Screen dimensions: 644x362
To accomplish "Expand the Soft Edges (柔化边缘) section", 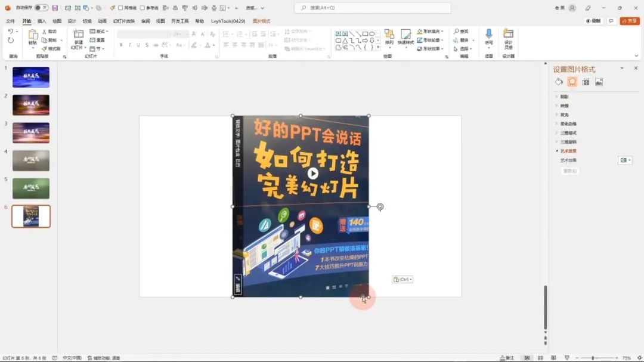I will click(x=568, y=123).
